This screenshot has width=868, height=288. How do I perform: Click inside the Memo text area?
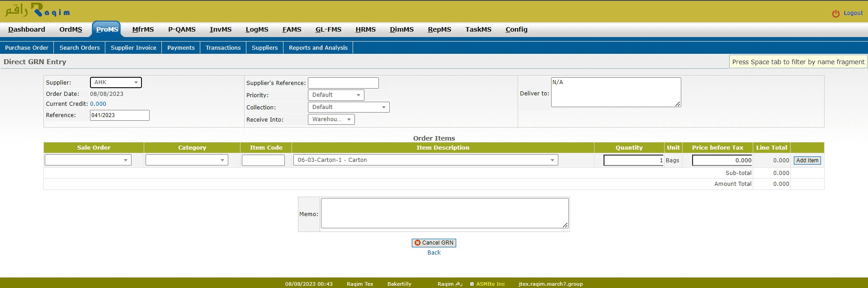coord(444,213)
